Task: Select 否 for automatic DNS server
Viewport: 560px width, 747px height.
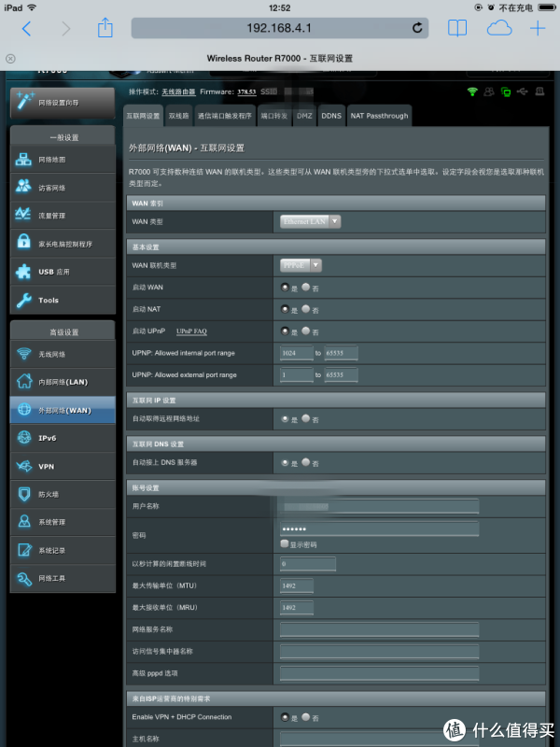Action: (306, 462)
